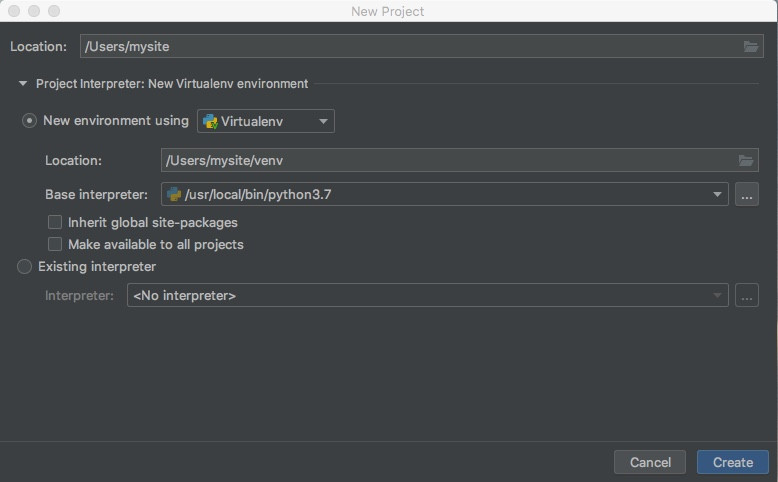Check Make available to all projects

(55, 244)
